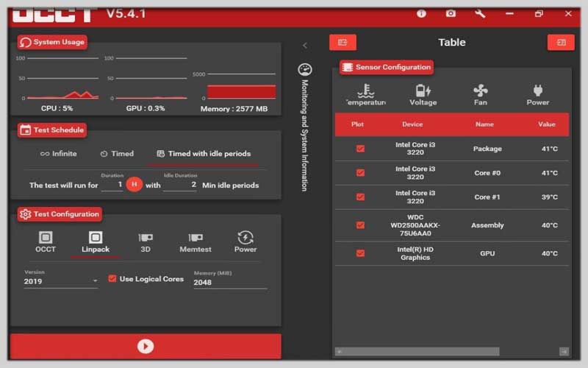Open the info icon in title bar

click(421, 13)
